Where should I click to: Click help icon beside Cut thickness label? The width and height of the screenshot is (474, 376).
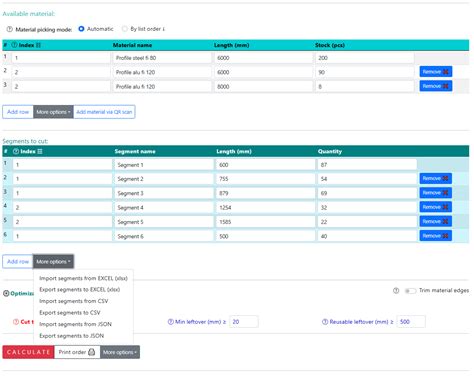16,322
